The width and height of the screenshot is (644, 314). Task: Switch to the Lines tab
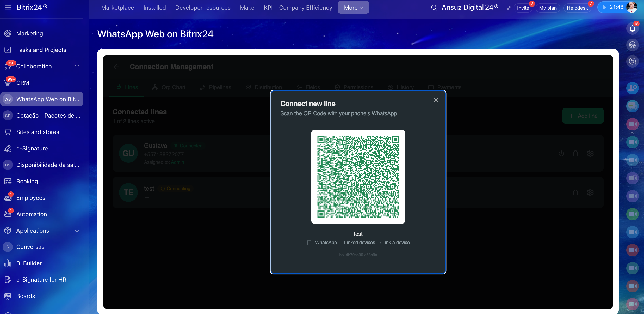coord(127,87)
